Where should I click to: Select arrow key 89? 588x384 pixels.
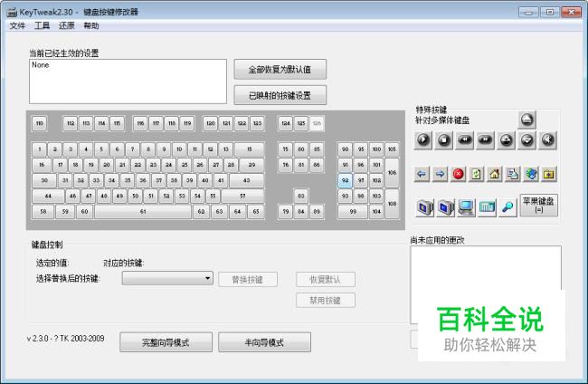pyautogui.click(x=317, y=211)
